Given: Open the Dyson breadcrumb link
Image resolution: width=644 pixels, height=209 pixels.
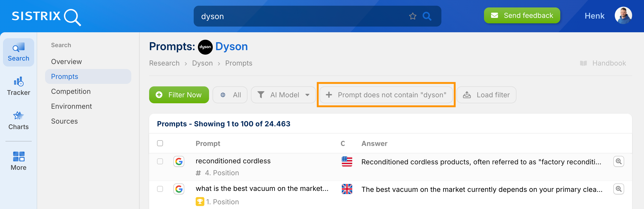Looking at the screenshot, I should point(202,63).
